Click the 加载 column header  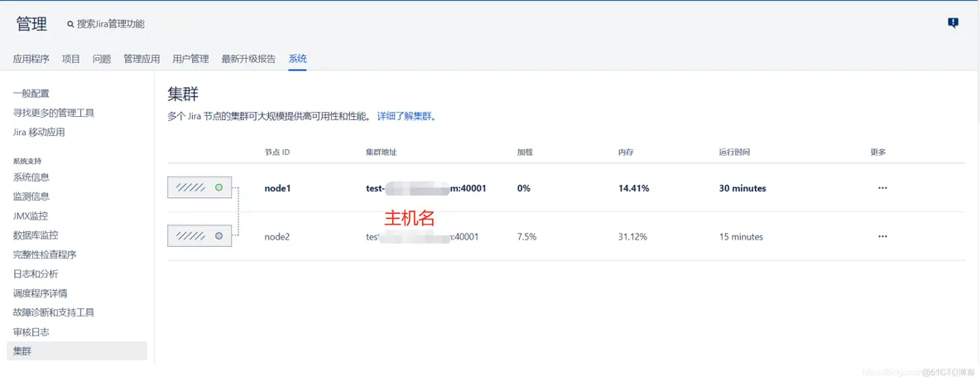point(525,152)
